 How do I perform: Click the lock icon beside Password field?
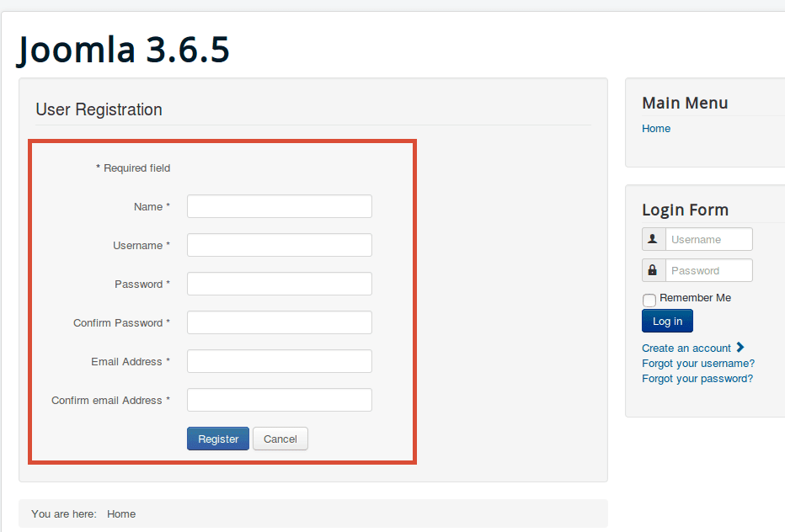(x=654, y=270)
